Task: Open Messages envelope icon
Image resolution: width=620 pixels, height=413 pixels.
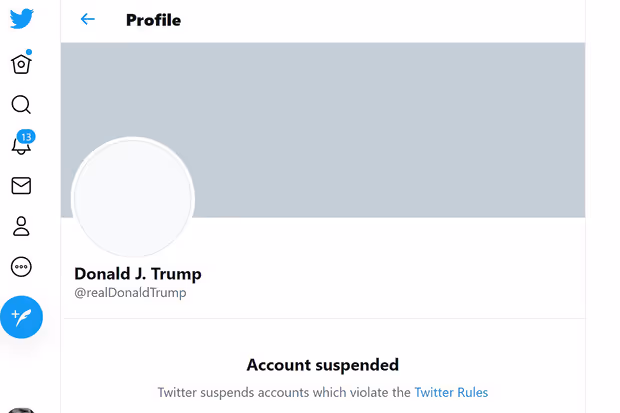Action: click(x=21, y=186)
